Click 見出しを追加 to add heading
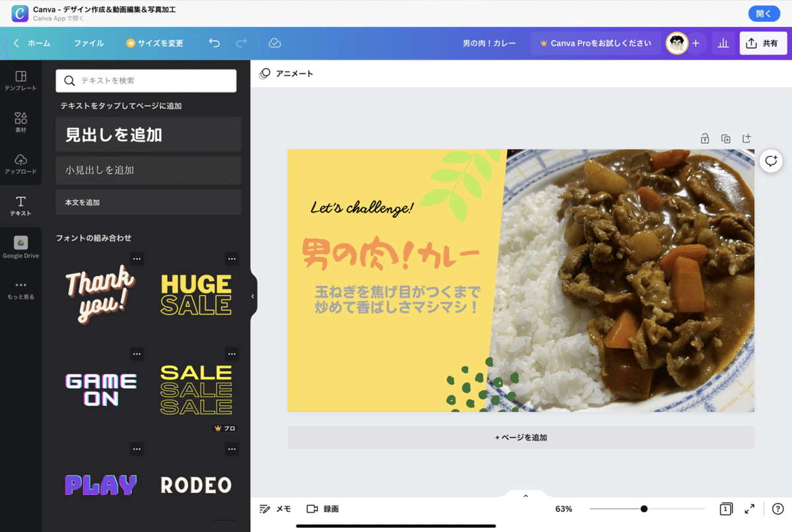The height and width of the screenshot is (532, 792). pos(148,135)
